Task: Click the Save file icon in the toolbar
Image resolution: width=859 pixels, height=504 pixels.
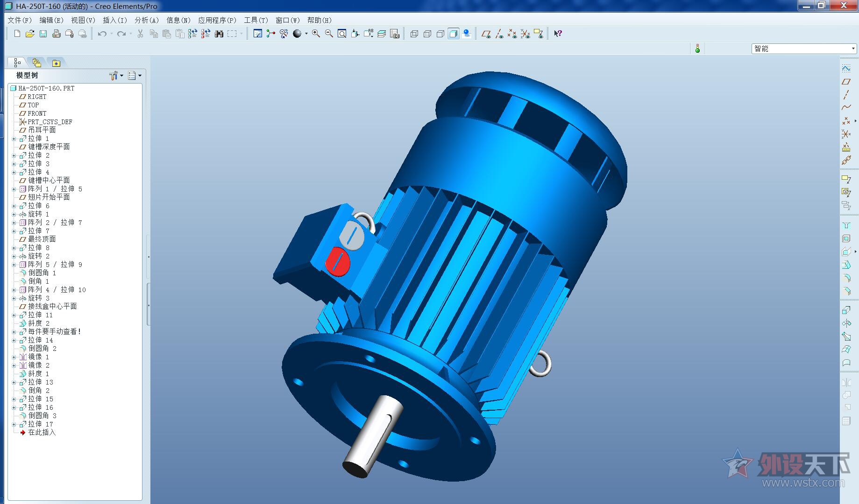Action: tap(43, 34)
